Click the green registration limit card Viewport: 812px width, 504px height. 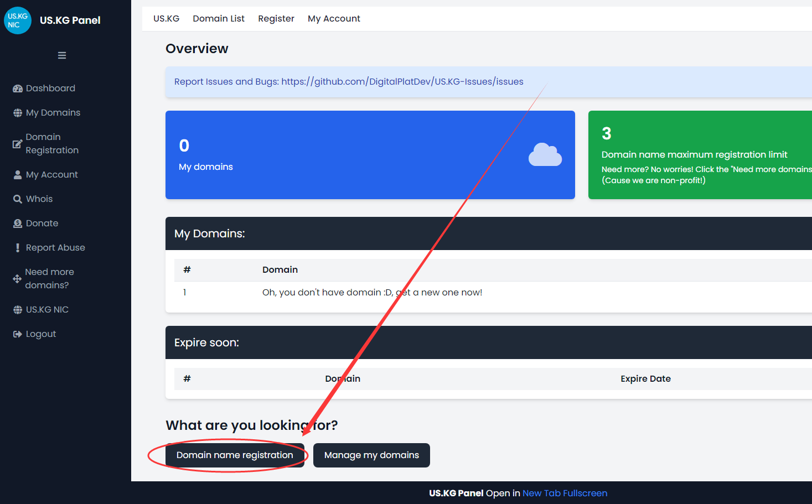(700, 155)
